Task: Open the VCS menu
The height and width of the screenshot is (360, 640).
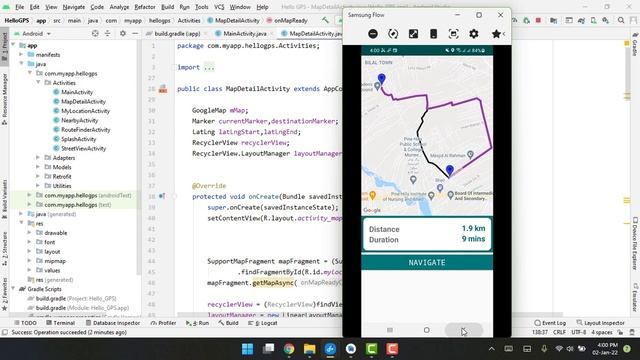Action: [x=219, y=7]
